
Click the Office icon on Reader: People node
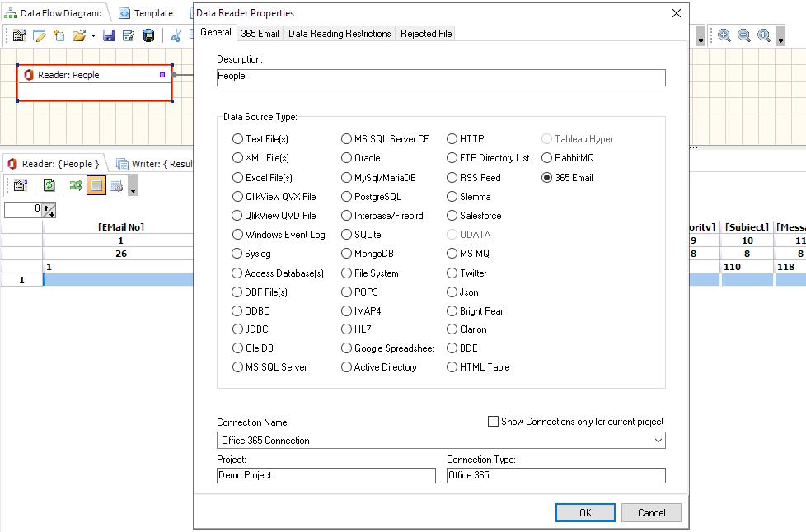tap(29, 75)
